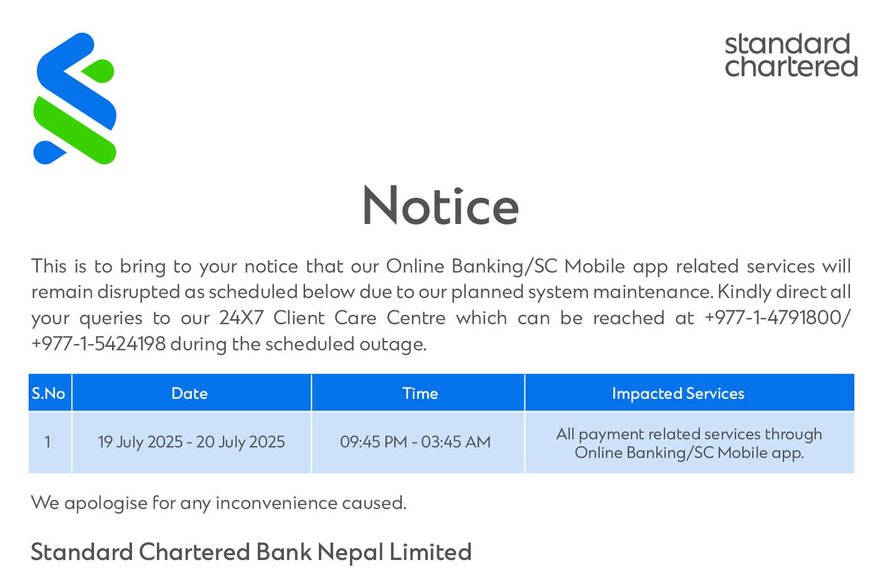Click serial number 1 cell
883x588 pixels.
click(x=50, y=442)
